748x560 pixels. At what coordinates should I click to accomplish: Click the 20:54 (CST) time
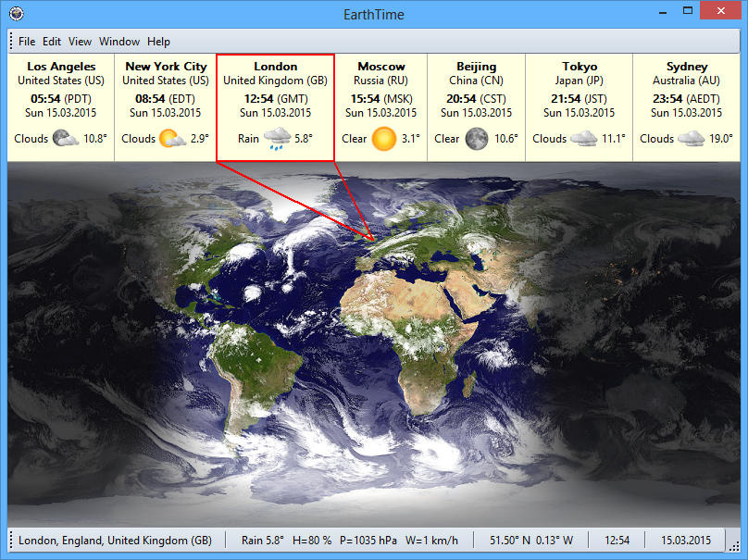coord(476,99)
